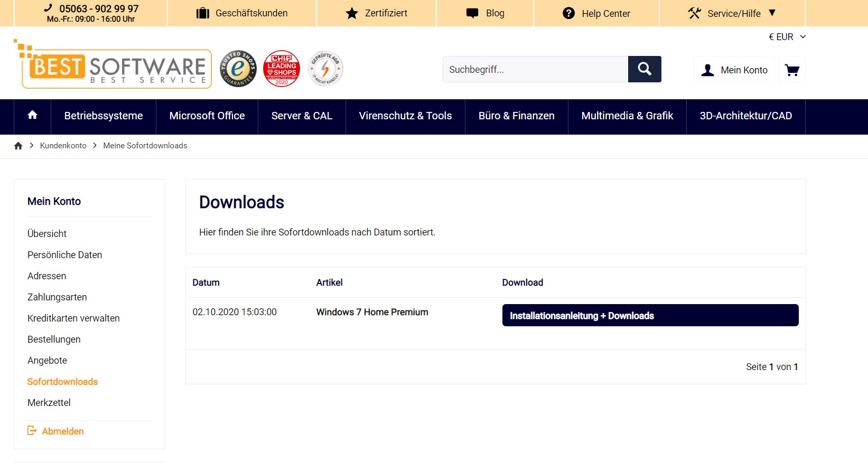Click the Datum column header
868x463 pixels.
tap(206, 282)
